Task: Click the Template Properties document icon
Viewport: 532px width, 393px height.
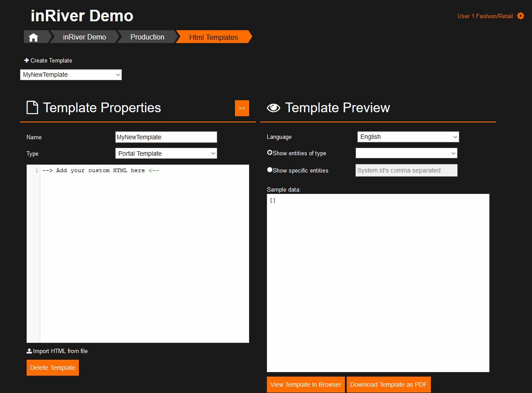Action: click(x=32, y=107)
